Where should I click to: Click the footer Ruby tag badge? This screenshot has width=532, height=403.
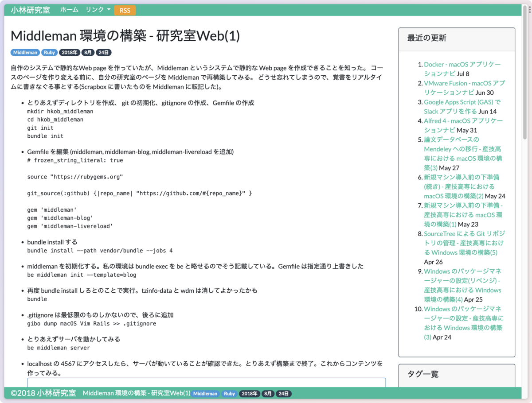point(229,393)
